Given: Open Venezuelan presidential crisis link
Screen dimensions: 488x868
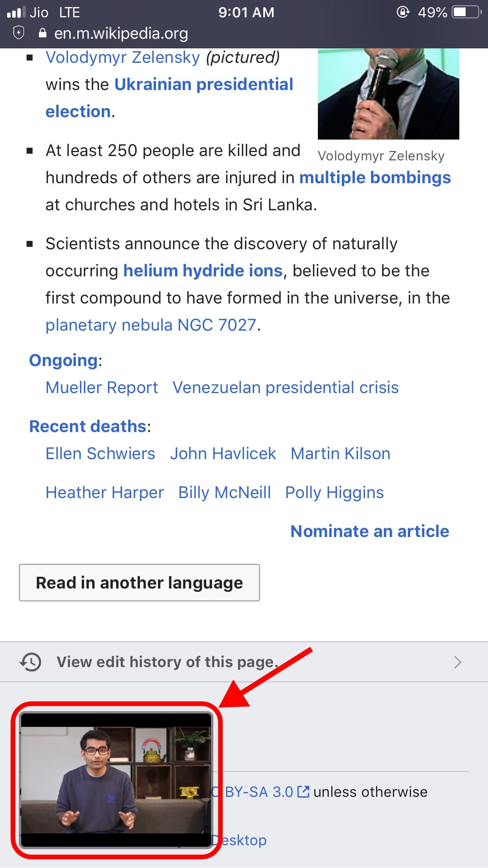Looking at the screenshot, I should (286, 388).
